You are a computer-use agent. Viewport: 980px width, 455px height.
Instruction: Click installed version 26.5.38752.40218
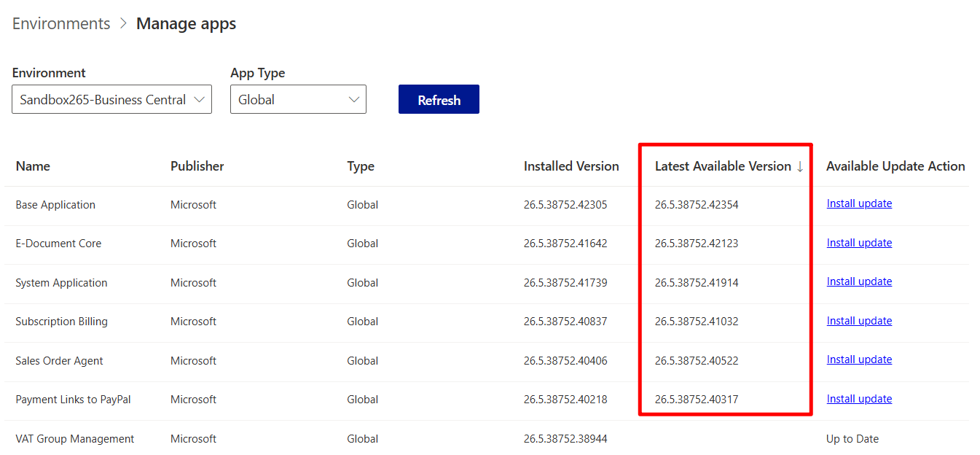pyautogui.click(x=565, y=400)
